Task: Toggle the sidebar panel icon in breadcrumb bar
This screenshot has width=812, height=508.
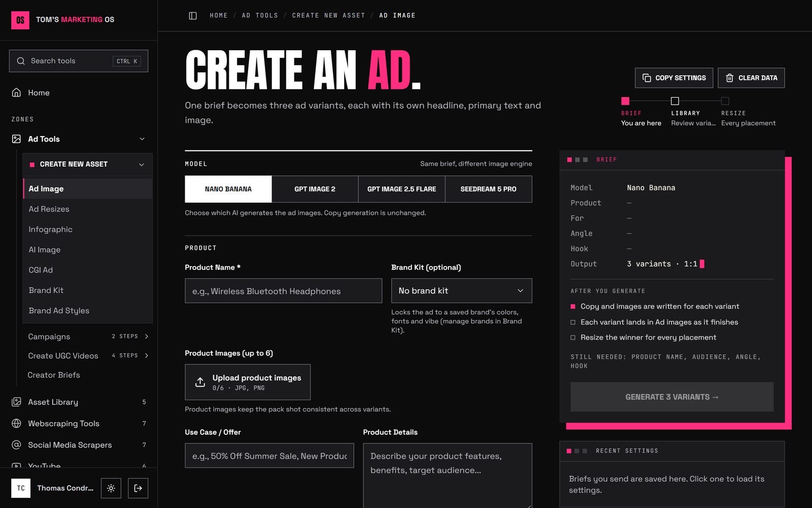Action: tap(193, 16)
